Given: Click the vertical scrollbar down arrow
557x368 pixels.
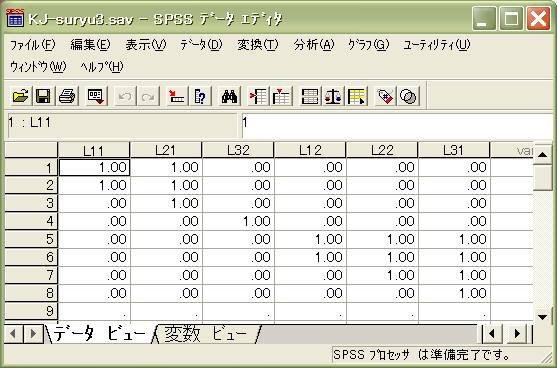Looking at the screenshot, I should click(x=542, y=316).
